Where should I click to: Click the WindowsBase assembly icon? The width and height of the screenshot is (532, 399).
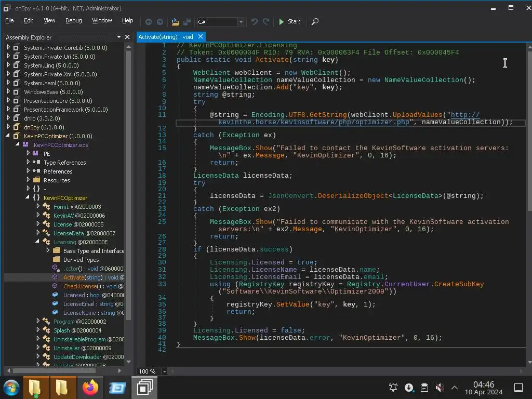tap(17, 91)
